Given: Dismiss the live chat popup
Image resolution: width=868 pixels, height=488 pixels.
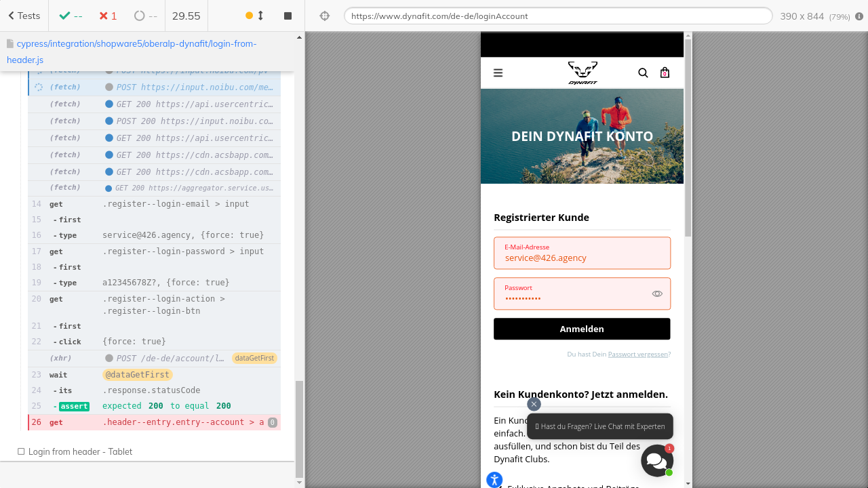Looking at the screenshot, I should (534, 404).
